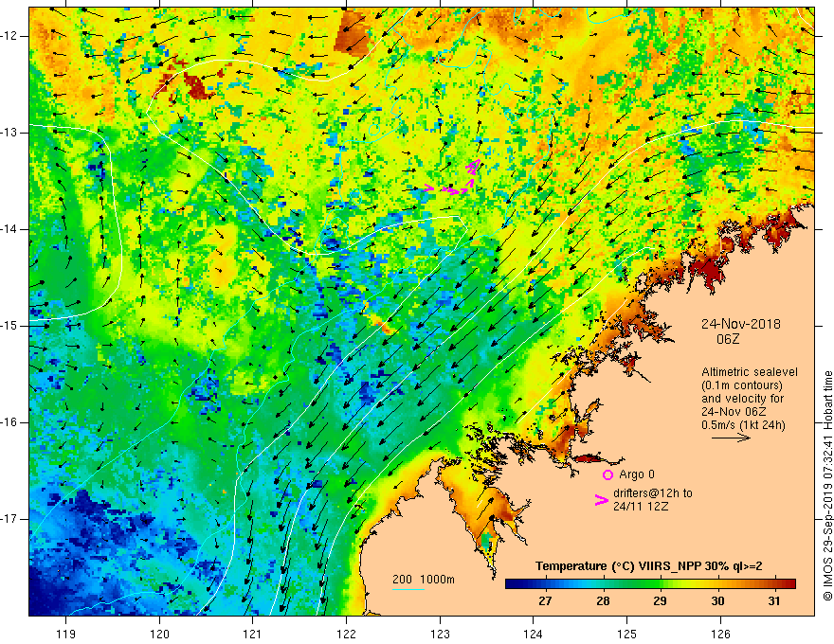834x644 pixels.
Task: Click the longitude axis label 122
Action: [x=346, y=634]
